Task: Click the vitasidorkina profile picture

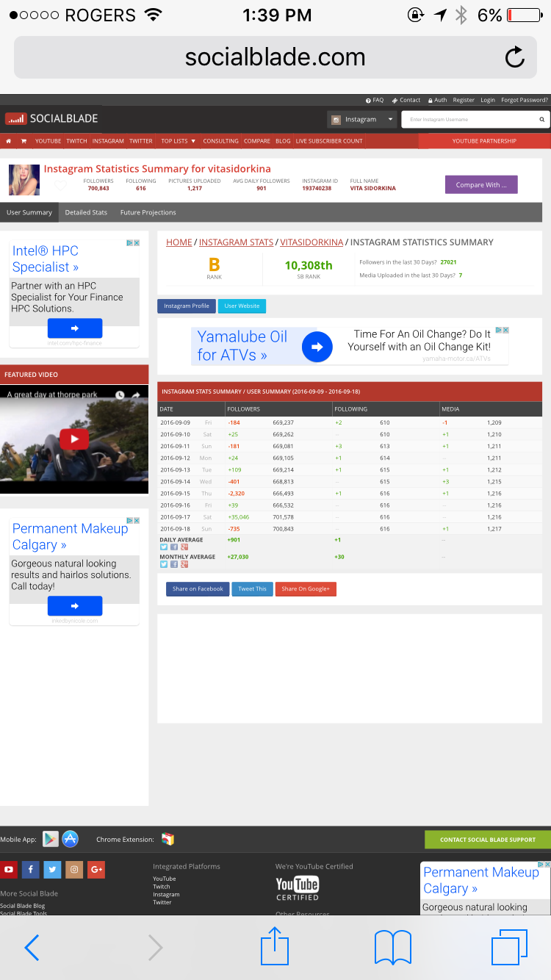Action: pyautogui.click(x=24, y=180)
